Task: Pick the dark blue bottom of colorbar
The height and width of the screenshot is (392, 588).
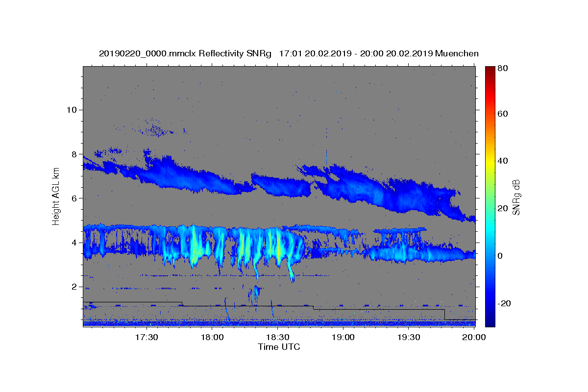Action: 490,322
